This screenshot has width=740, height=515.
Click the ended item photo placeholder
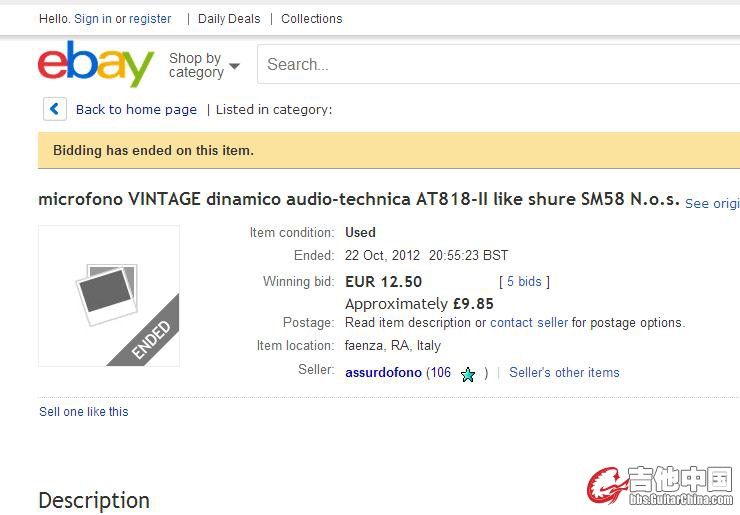coord(109,295)
